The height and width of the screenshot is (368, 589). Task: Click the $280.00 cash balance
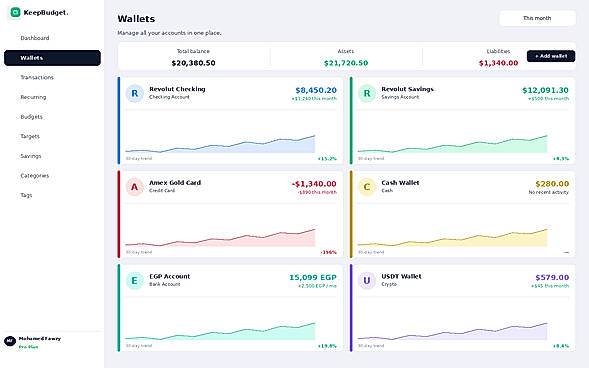[552, 184]
